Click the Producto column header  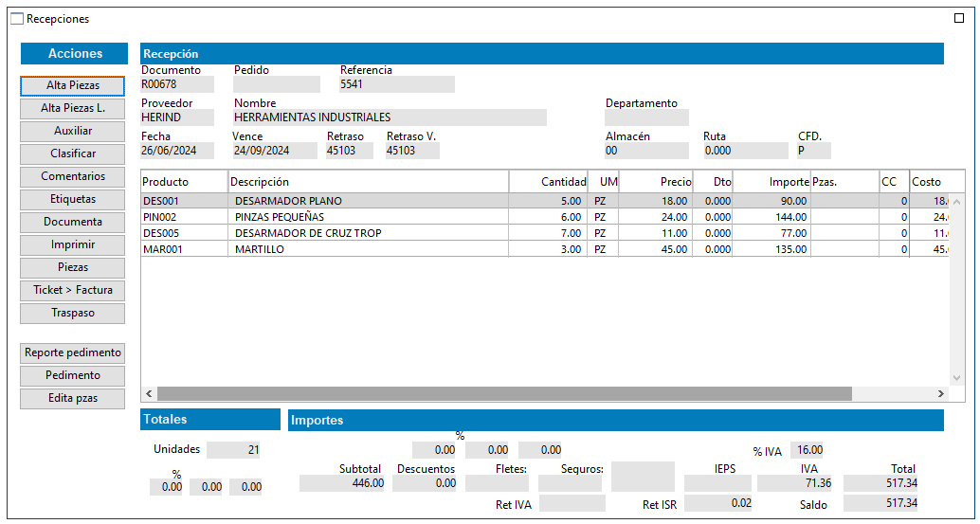[184, 182]
